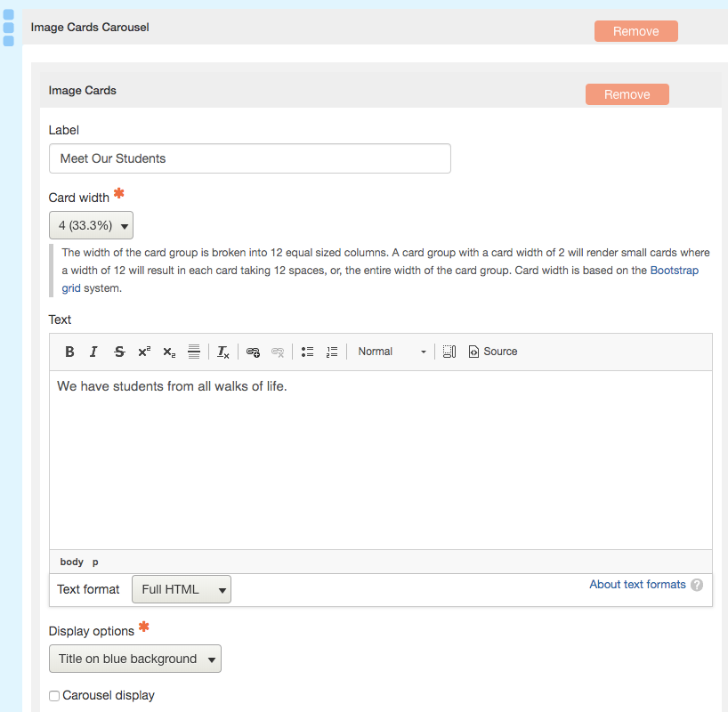
Task: Insert a link using the link icon
Action: (253, 351)
